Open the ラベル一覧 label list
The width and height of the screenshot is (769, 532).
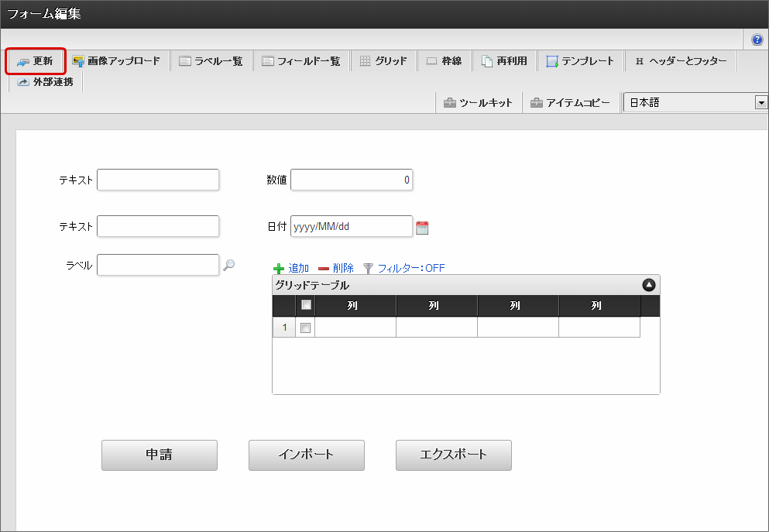[211, 61]
